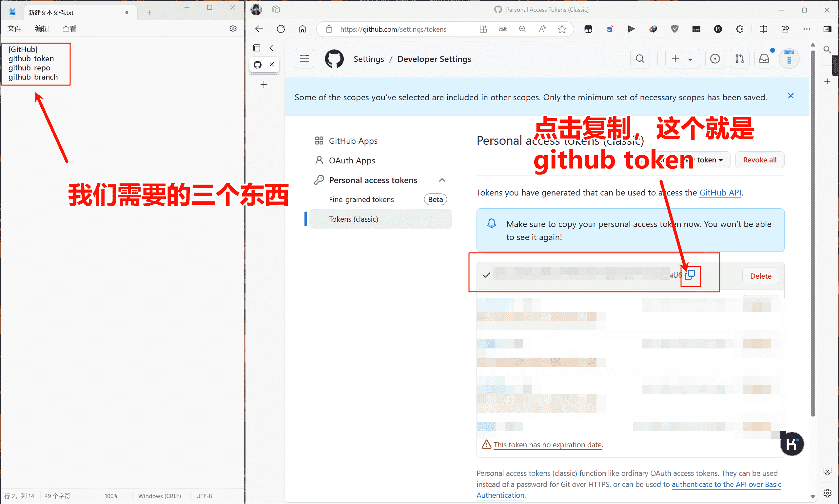The height and width of the screenshot is (504, 839).
Task: Copy the personal access token icon
Action: click(690, 275)
